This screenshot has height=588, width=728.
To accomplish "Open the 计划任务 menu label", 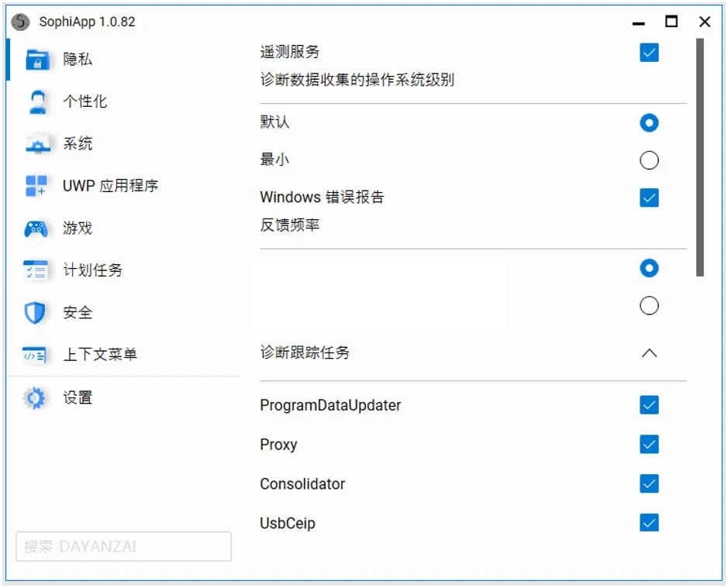I will 92,270.
